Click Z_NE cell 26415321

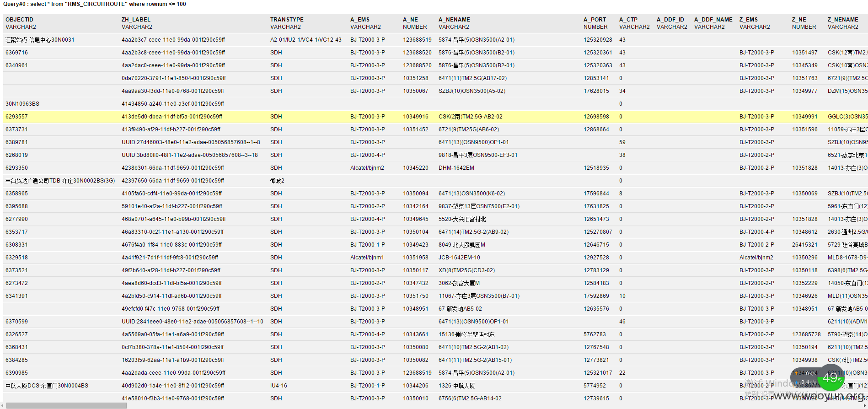[x=805, y=245]
